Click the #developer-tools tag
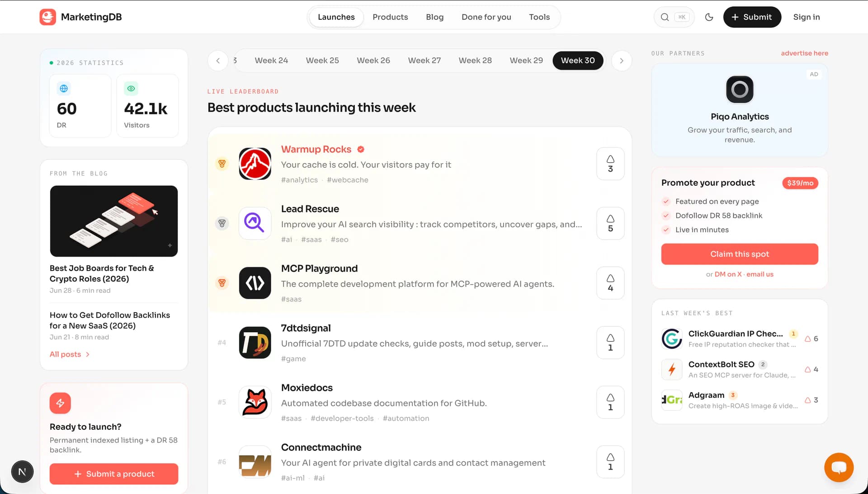The width and height of the screenshot is (868, 494). [342, 419]
